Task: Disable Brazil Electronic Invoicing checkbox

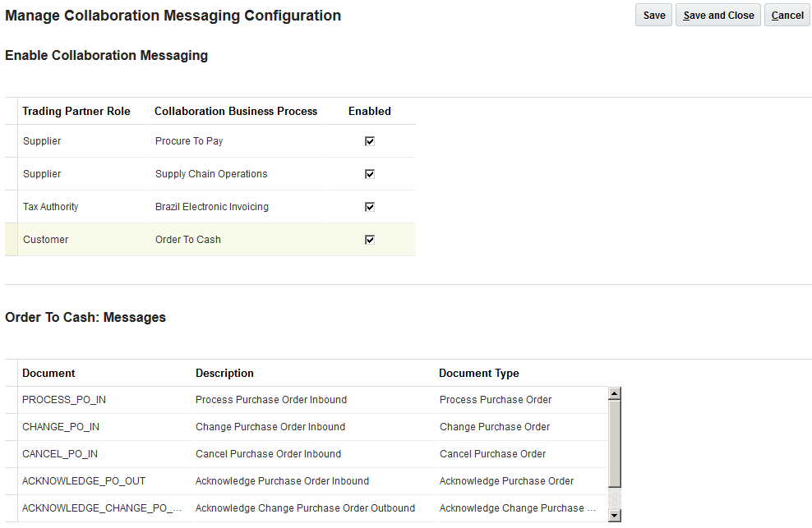Action: coord(370,207)
